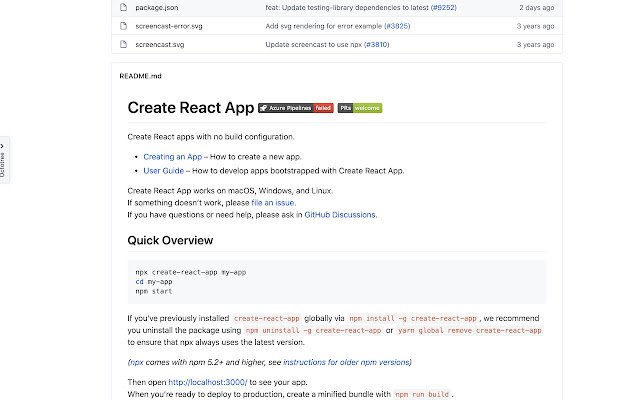Open the package.json file
Screen dimensions: 640x400
(x=157, y=7)
